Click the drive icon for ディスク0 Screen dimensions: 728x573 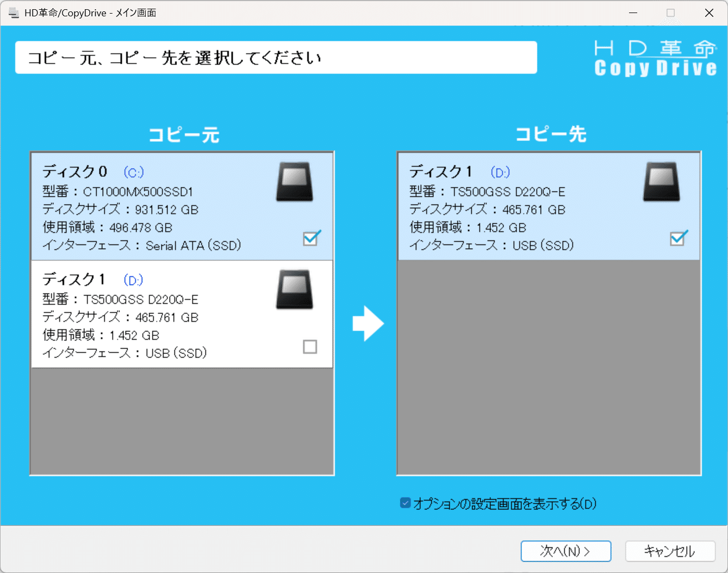(294, 181)
